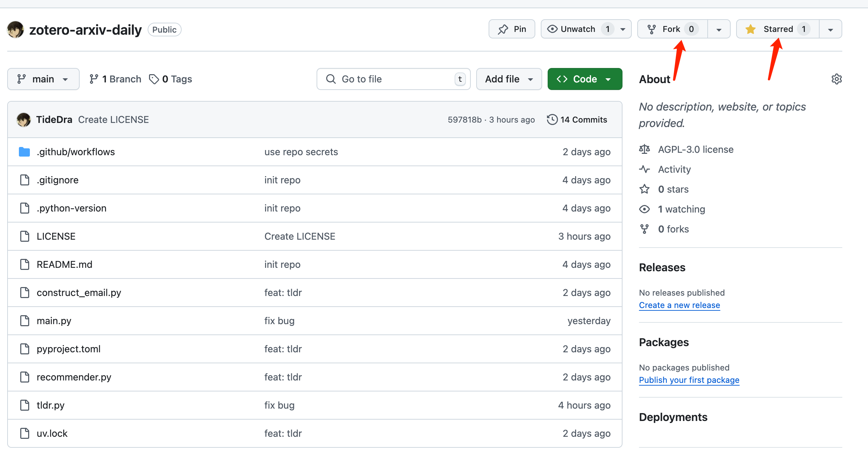This screenshot has width=868, height=456.
Task: Open the AGPL-3.0 license link
Action: click(x=696, y=149)
